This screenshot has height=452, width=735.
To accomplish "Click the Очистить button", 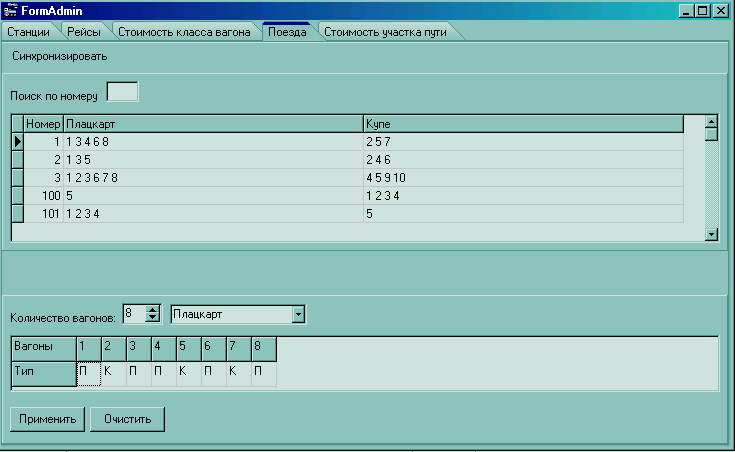I will coord(128,419).
